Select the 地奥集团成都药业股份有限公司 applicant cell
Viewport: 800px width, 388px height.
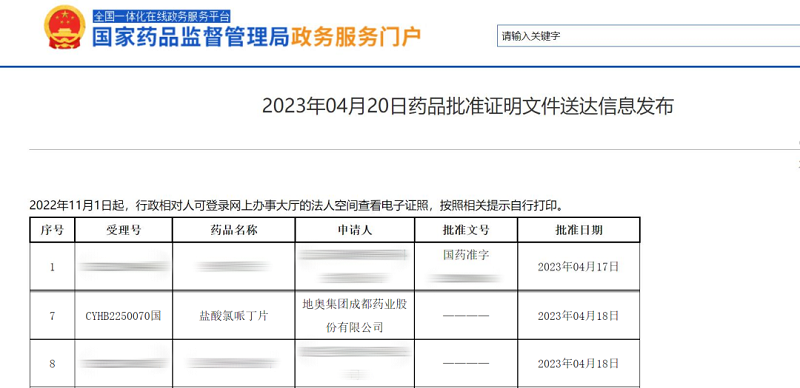click(x=355, y=316)
